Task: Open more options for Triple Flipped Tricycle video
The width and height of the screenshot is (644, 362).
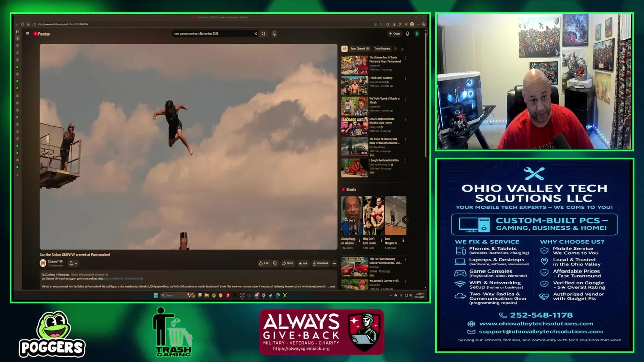Action: (x=405, y=99)
